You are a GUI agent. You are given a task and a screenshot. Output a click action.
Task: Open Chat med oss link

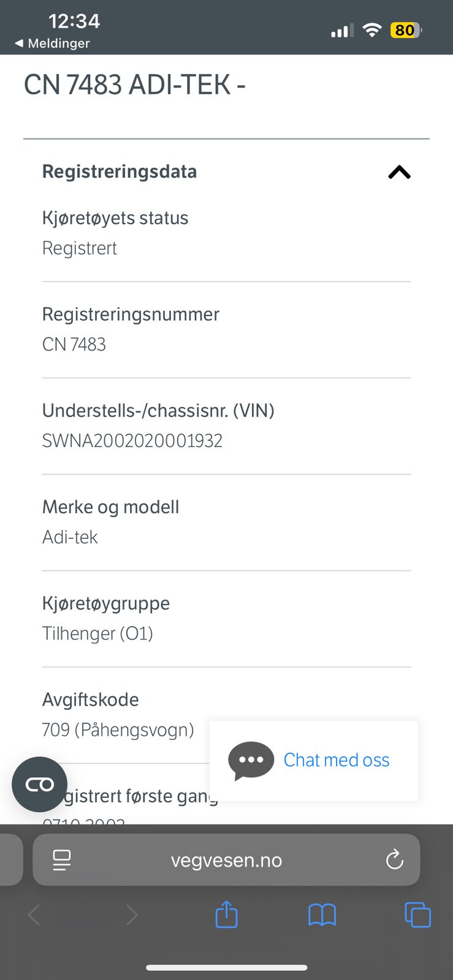point(337,760)
